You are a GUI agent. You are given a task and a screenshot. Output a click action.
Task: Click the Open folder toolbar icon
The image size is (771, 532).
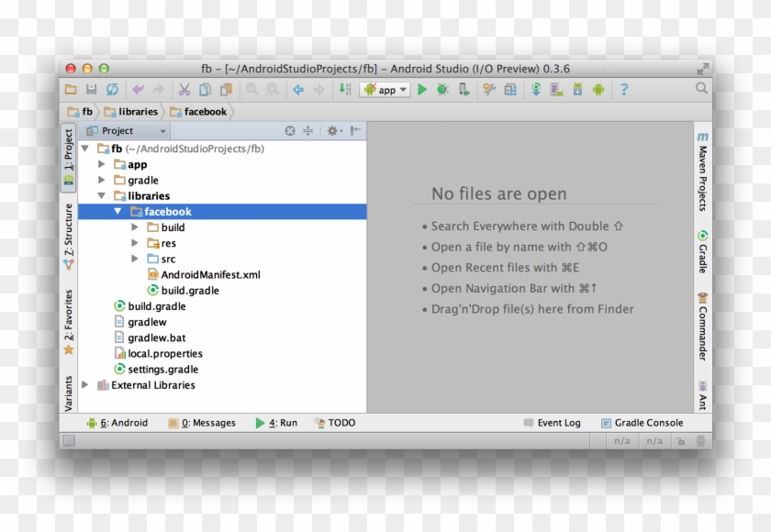click(71, 89)
